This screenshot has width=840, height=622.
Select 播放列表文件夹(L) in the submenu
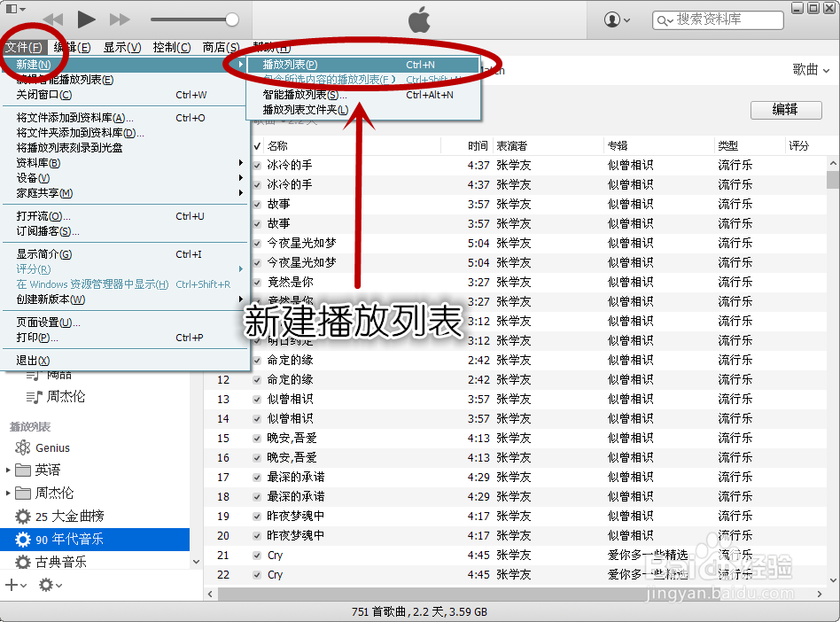tap(362, 110)
